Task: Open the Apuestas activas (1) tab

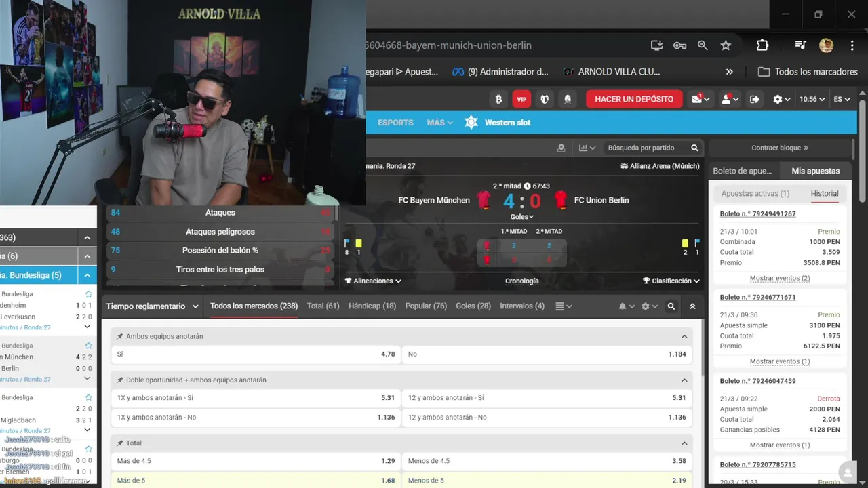Action: pos(755,194)
